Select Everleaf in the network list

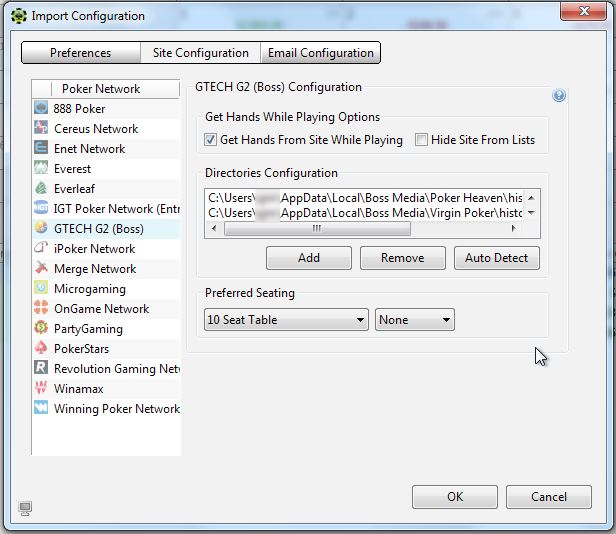click(x=106, y=189)
